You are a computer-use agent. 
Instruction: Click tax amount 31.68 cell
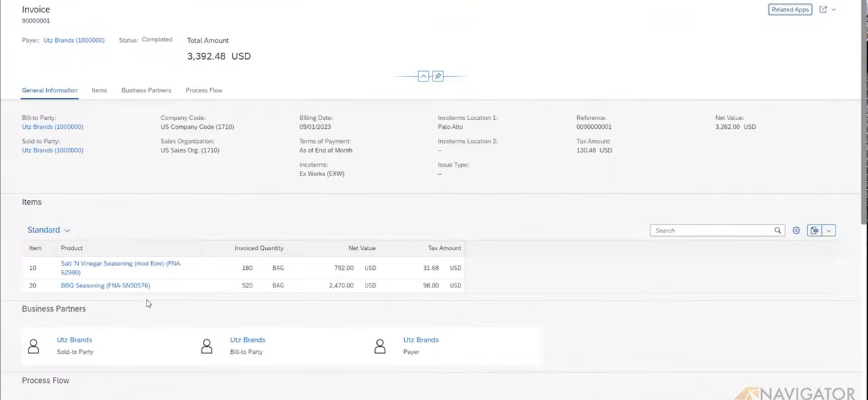(x=431, y=268)
